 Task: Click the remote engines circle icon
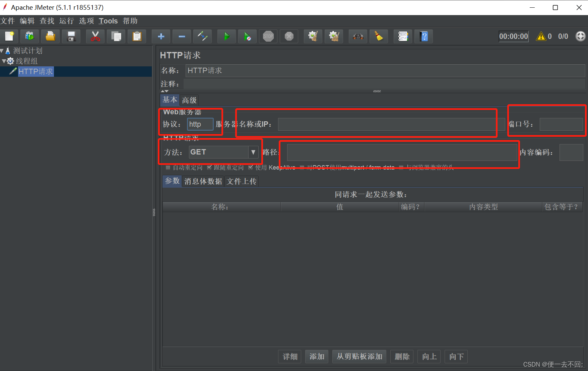[x=580, y=36]
